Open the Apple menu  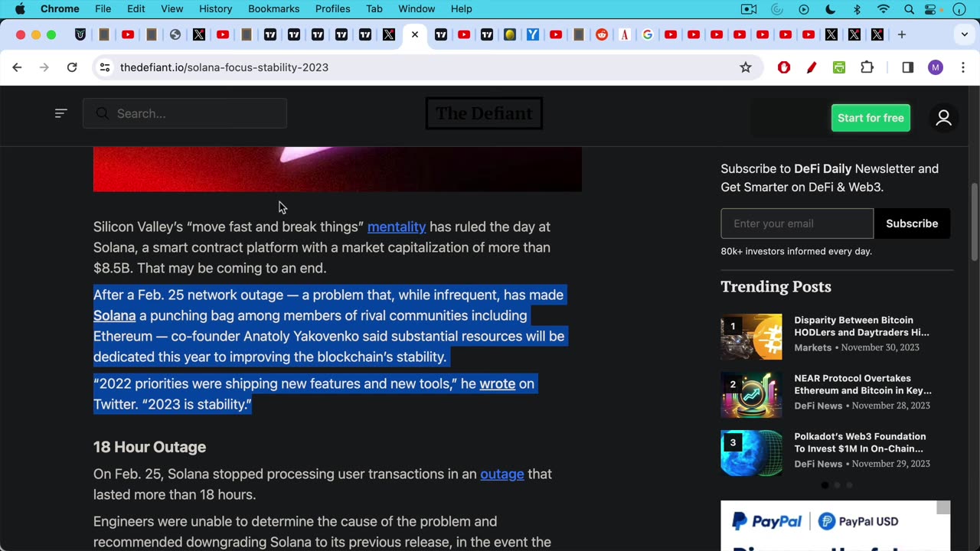[x=20, y=8]
